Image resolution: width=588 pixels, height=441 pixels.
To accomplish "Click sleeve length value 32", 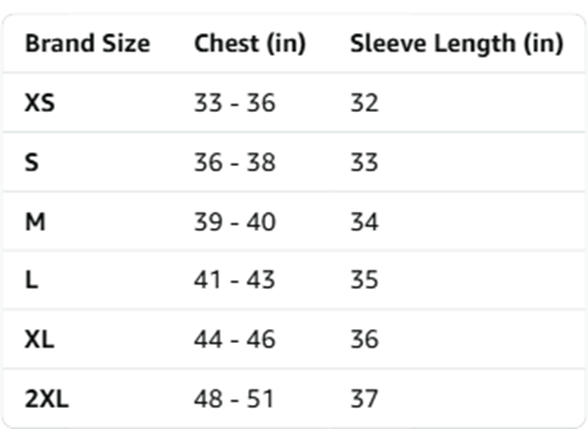I will click(364, 102).
